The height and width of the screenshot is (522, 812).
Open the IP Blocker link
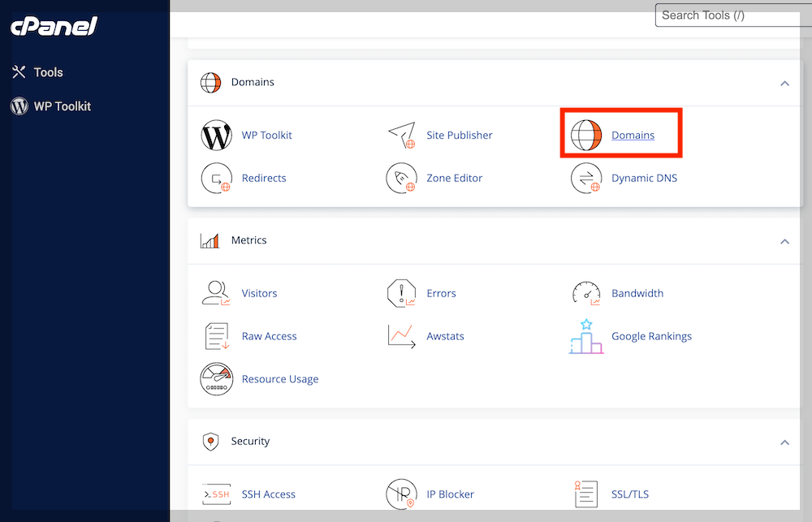click(x=450, y=494)
